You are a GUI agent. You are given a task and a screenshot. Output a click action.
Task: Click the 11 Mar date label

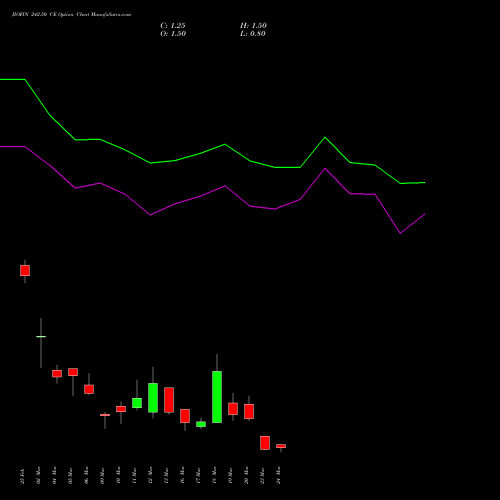pyautogui.click(x=134, y=475)
